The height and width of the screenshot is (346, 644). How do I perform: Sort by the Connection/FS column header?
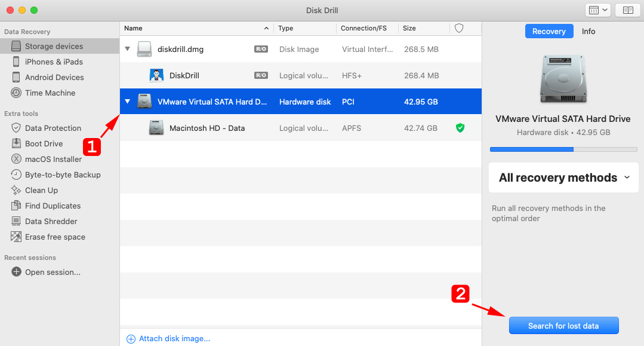367,28
